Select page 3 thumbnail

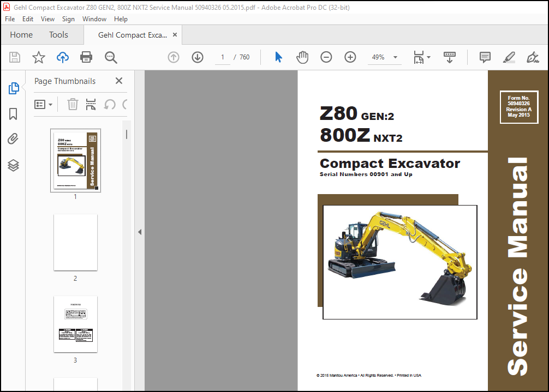(76, 324)
